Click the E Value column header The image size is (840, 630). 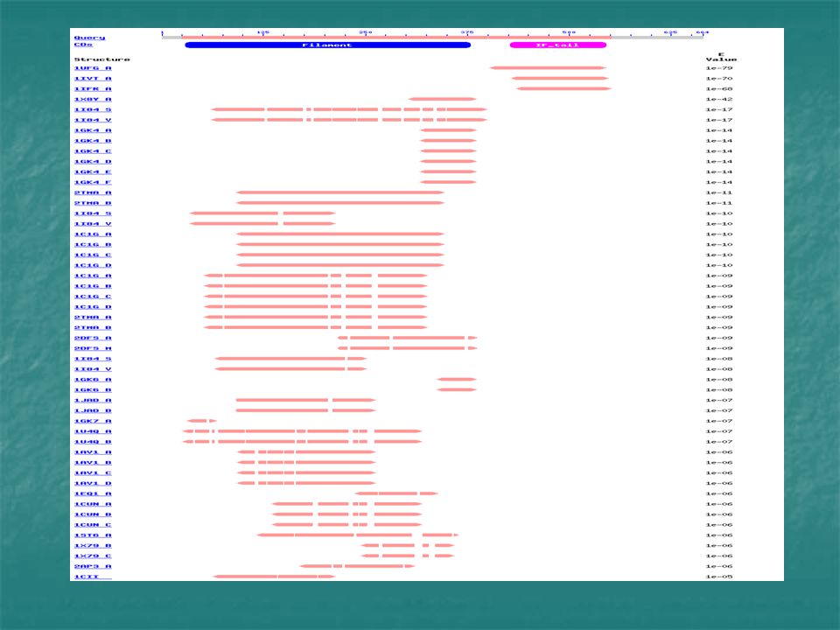point(721,57)
